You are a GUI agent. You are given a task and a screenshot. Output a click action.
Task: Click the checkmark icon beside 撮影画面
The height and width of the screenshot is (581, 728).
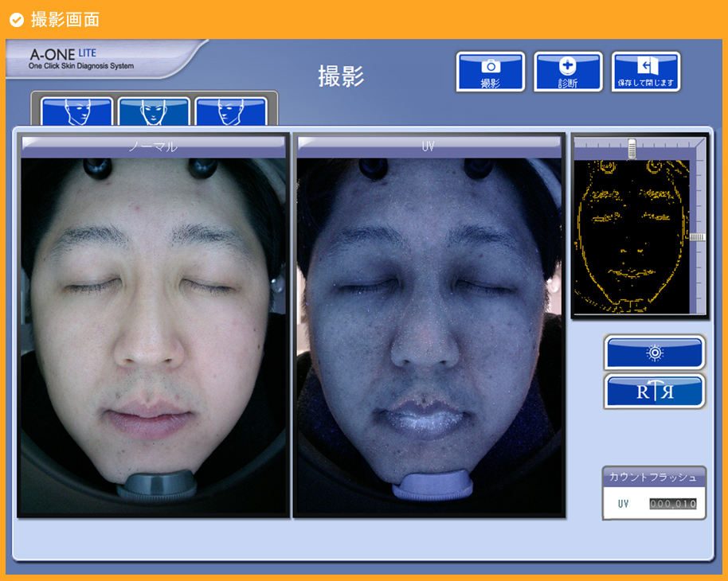(x=16, y=19)
